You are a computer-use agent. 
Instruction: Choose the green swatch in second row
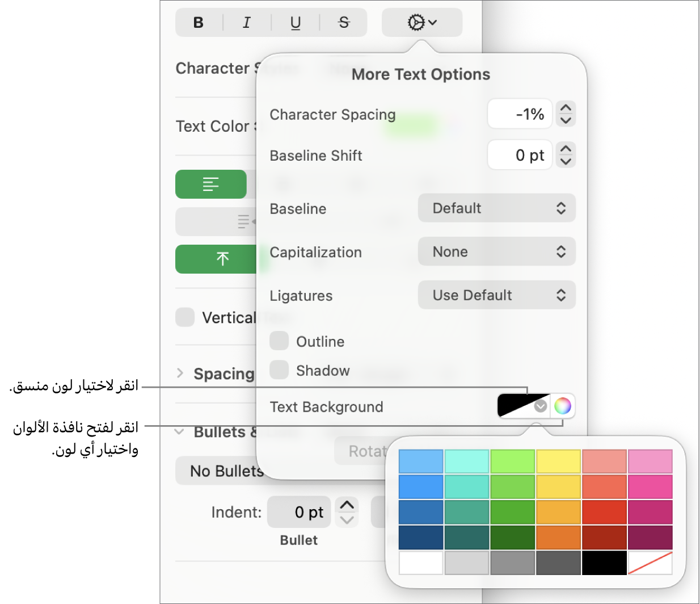(513, 486)
